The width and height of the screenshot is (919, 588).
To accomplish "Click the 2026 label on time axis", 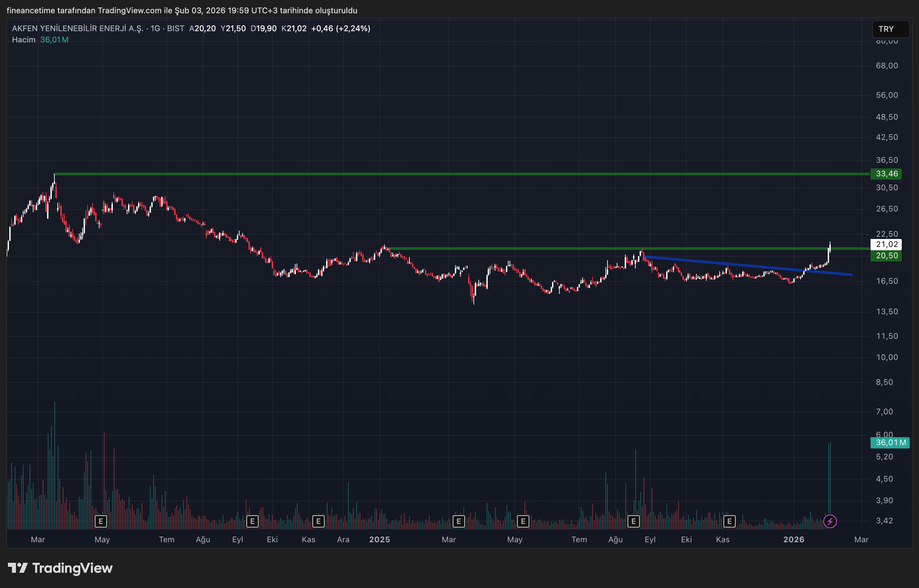I will click(794, 540).
